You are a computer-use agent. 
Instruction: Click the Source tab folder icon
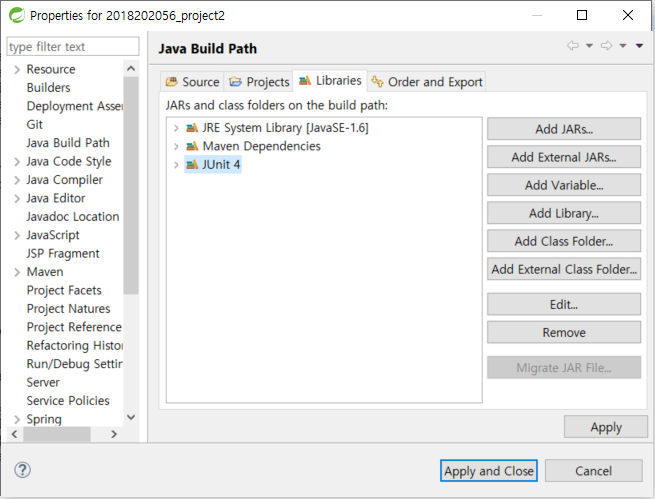pyautogui.click(x=172, y=81)
